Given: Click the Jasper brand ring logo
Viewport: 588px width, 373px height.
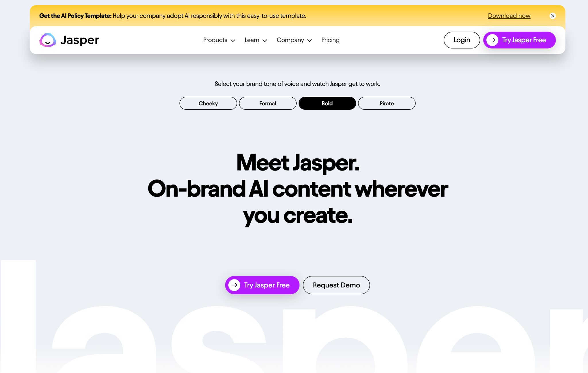Looking at the screenshot, I should pos(47,40).
